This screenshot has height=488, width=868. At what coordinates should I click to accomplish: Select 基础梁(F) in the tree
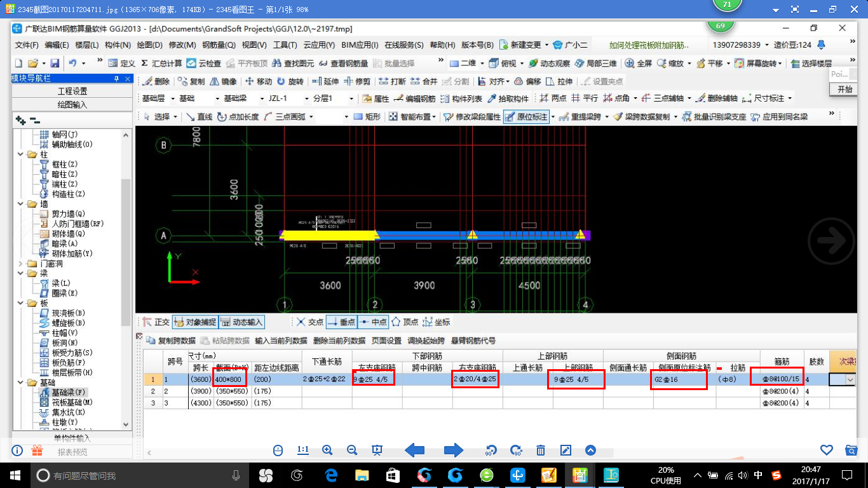[63, 393]
